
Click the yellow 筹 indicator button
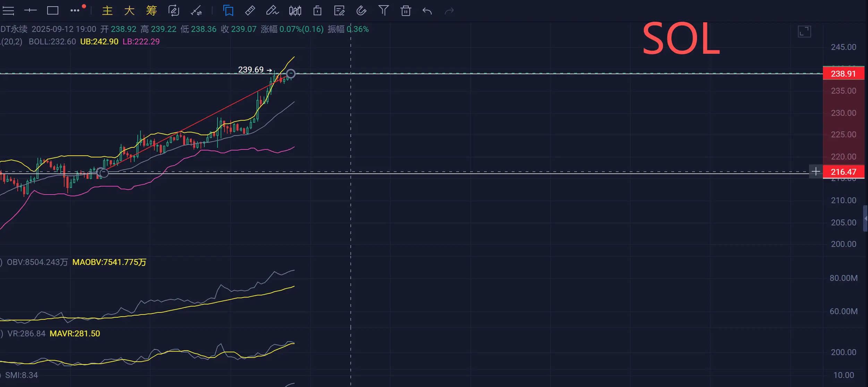pyautogui.click(x=152, y=11)
